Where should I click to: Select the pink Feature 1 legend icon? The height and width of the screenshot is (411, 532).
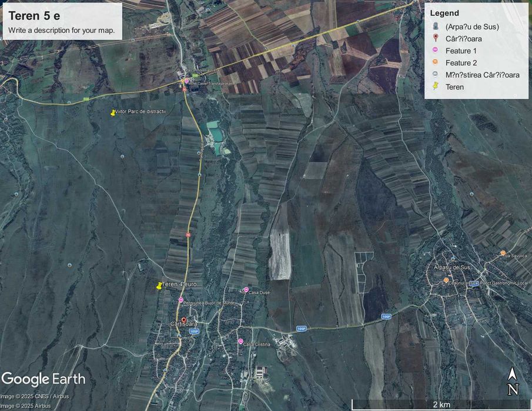436,50
